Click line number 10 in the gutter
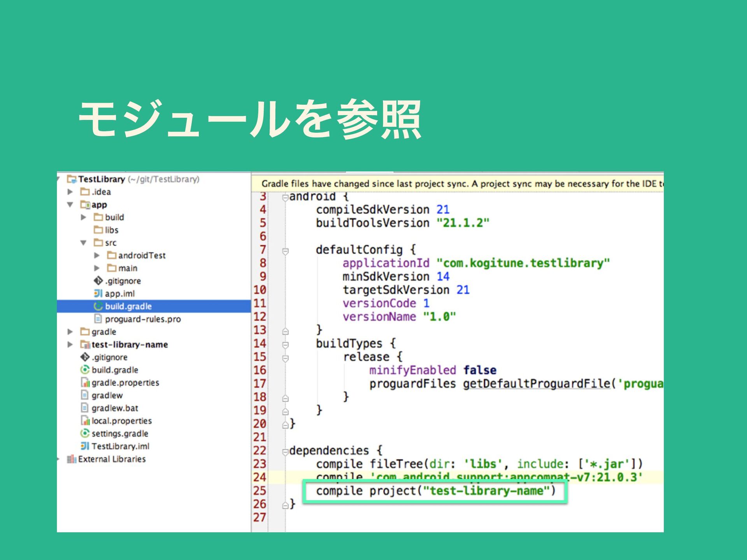747x560 pixels. (x=260, y=290)
